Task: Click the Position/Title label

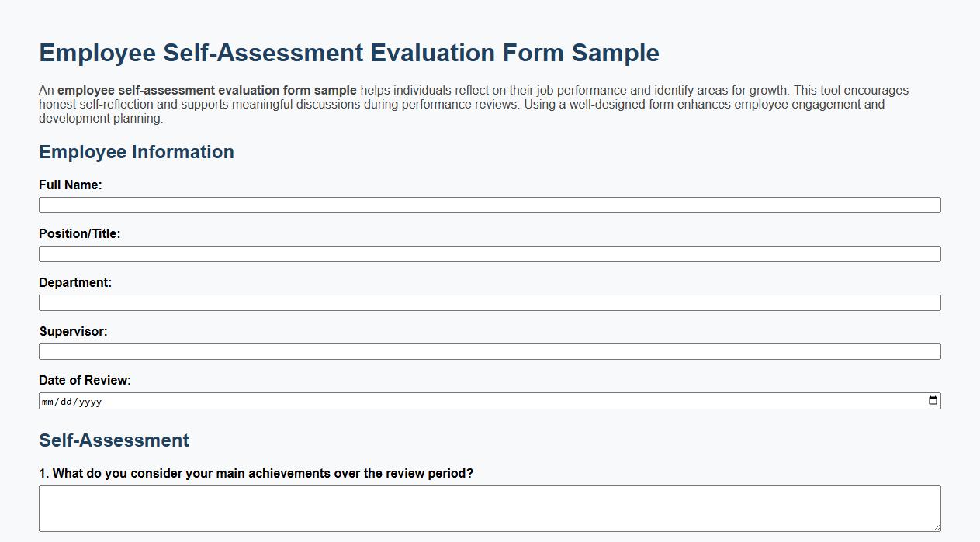Action: (x=80, y=233)
